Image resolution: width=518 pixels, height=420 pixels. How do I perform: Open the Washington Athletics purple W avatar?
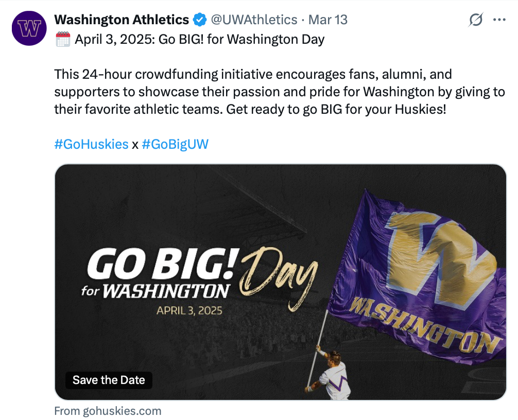click(29, 28)
